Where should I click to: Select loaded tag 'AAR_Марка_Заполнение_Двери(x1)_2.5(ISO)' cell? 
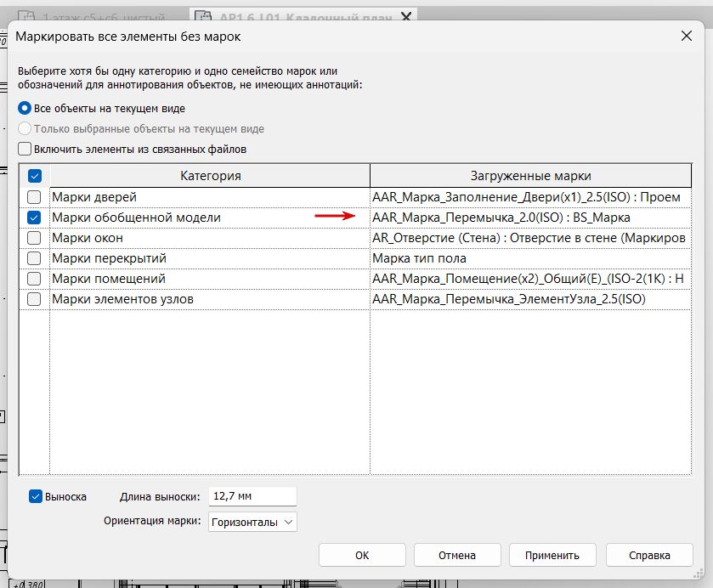click(x=530, y=197)
